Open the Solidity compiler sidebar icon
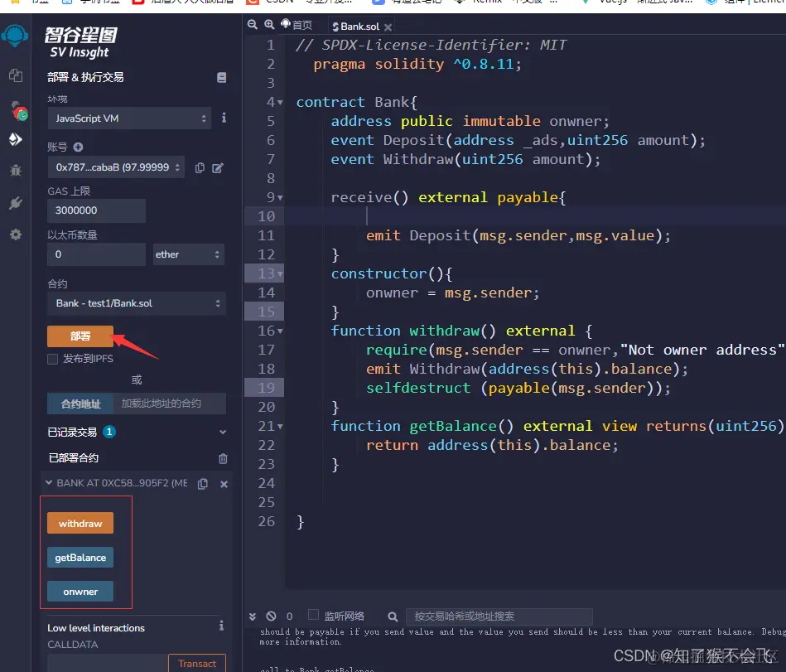This screenshot has width=786, height=672. point(18,111)
